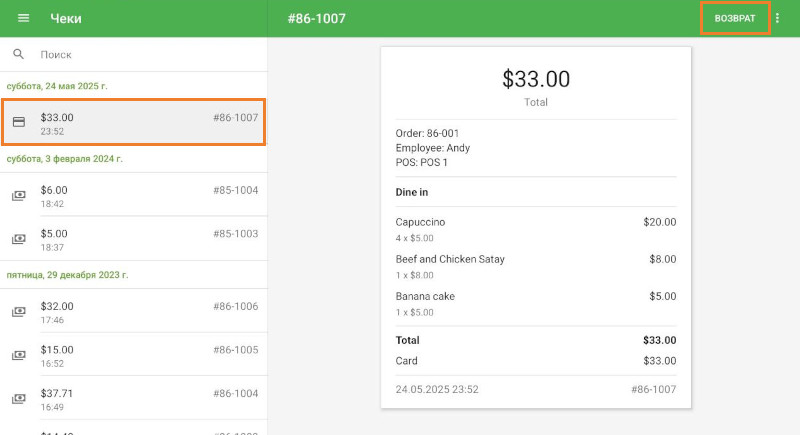Click cash icon beside the $37.71 receipt

(18, 400)
